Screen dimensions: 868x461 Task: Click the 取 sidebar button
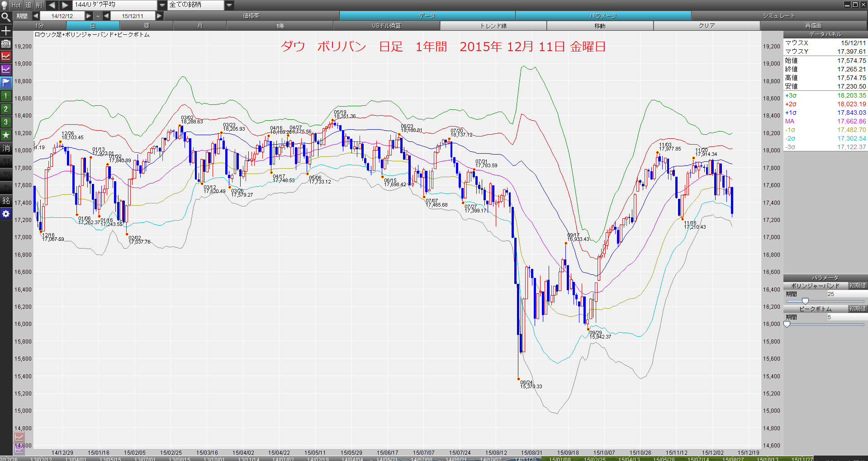click(6, 175)
